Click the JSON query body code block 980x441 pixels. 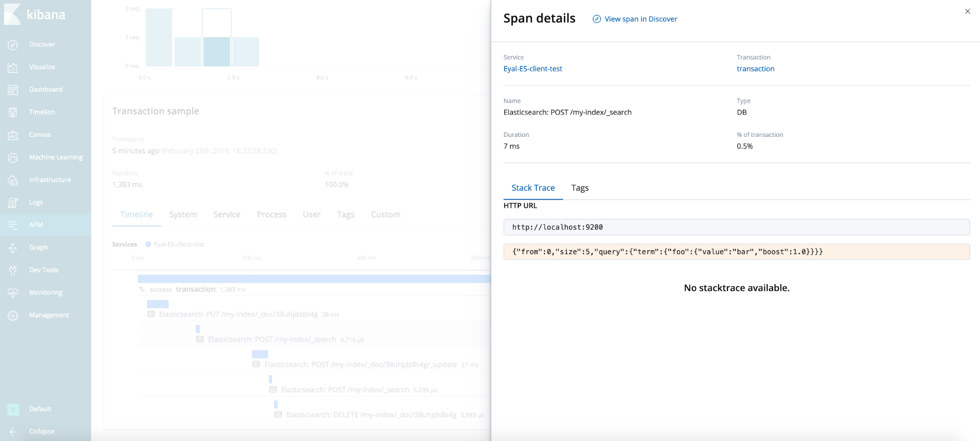point(736,252)
